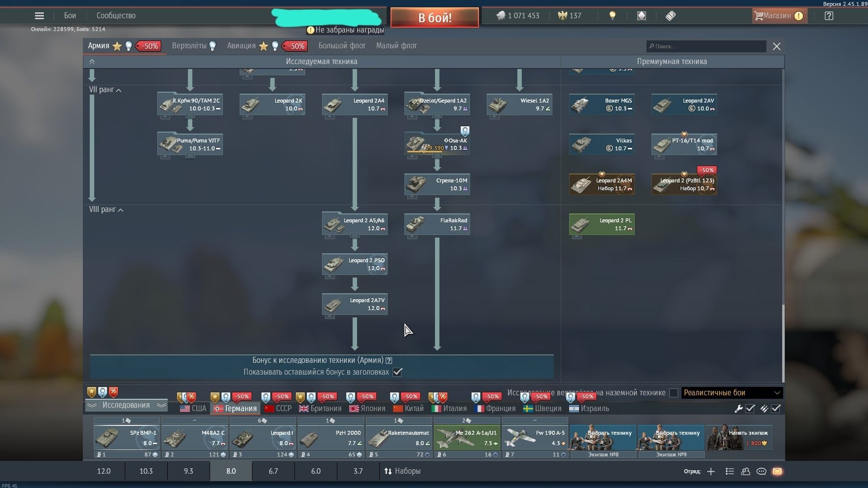Viewport: 868px width, 488px height.
Task: Open the Бои menu
Action: pyautogui.click(x=70, y=16)
